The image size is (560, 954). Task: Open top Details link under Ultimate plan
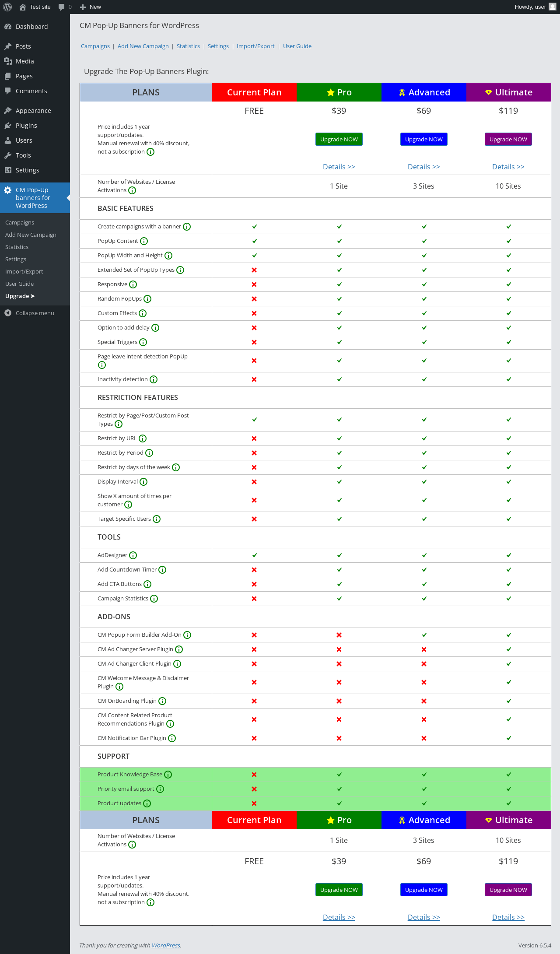508,167
